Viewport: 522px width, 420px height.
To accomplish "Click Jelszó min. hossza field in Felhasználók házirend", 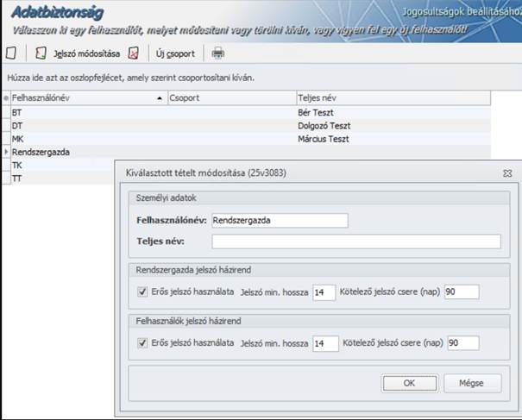I will click(x=325, y=343).
